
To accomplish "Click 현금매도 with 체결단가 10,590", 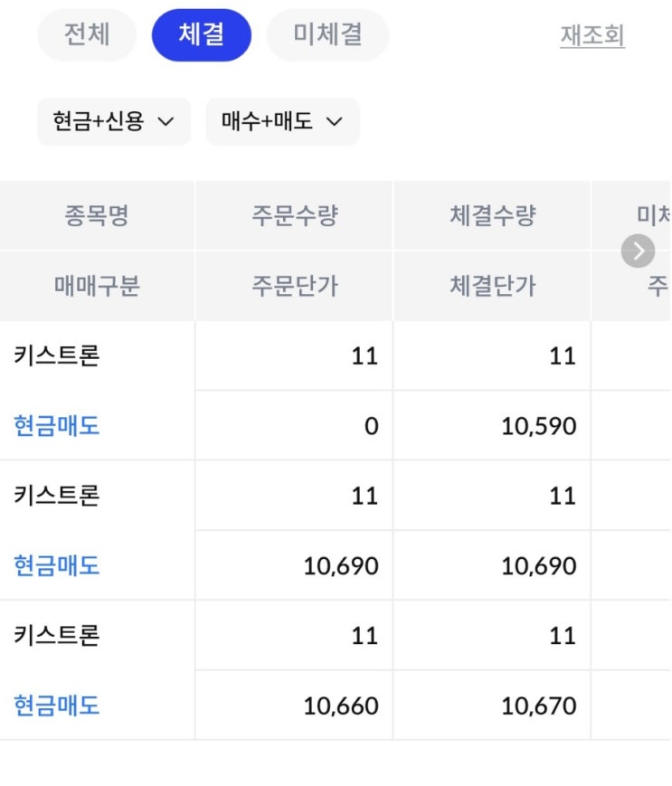I will pos(56,426).
